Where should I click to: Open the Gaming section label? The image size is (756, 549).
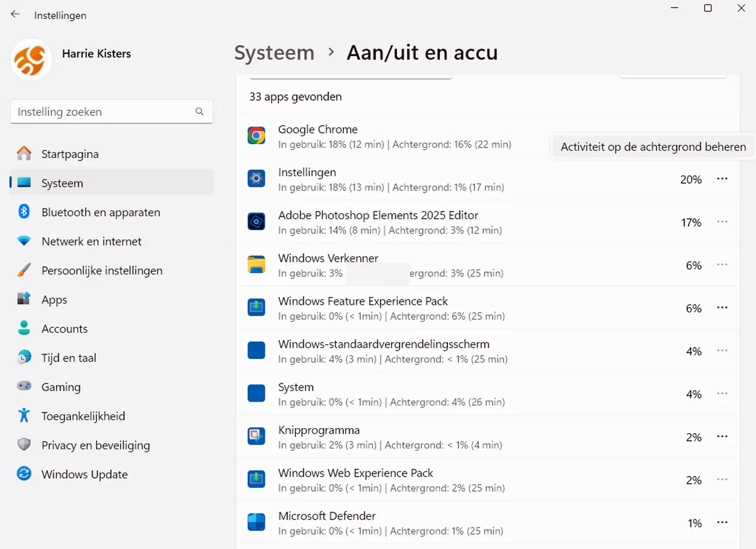[x=61, y=387]
